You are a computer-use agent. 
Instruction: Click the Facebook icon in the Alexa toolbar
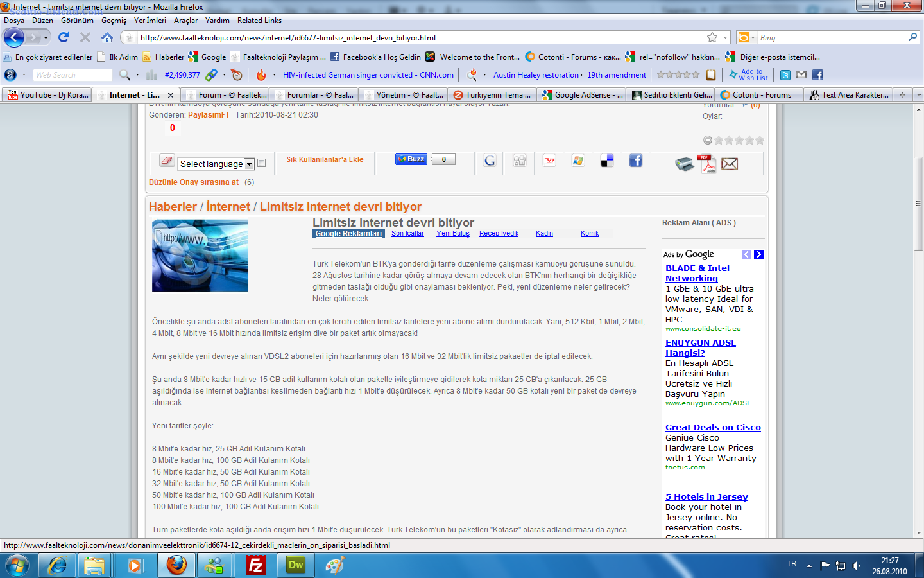pyautogui.click(x=817, y=75)
